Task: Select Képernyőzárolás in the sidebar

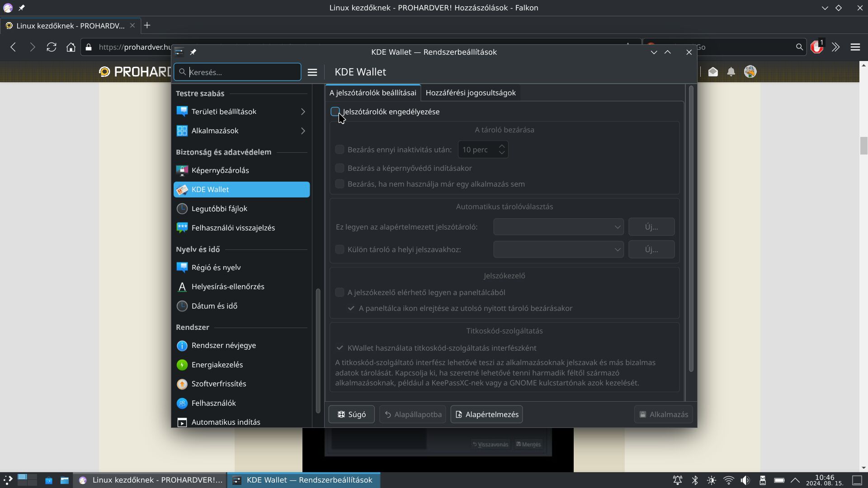Action: click(241, 170)
